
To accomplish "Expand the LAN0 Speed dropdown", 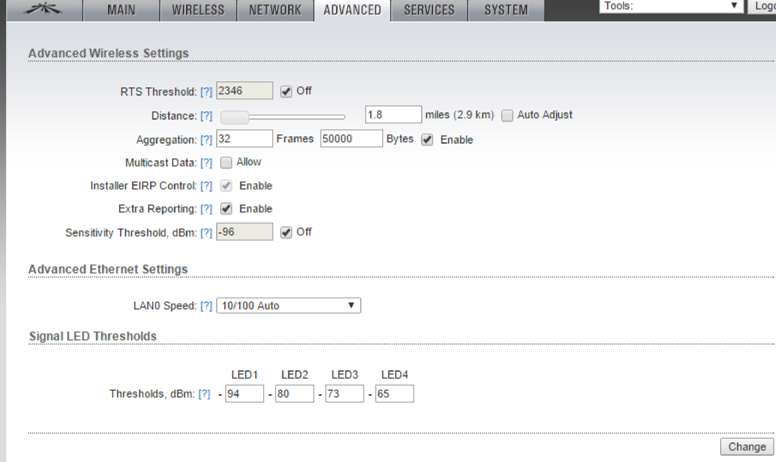I will (289, 306).
